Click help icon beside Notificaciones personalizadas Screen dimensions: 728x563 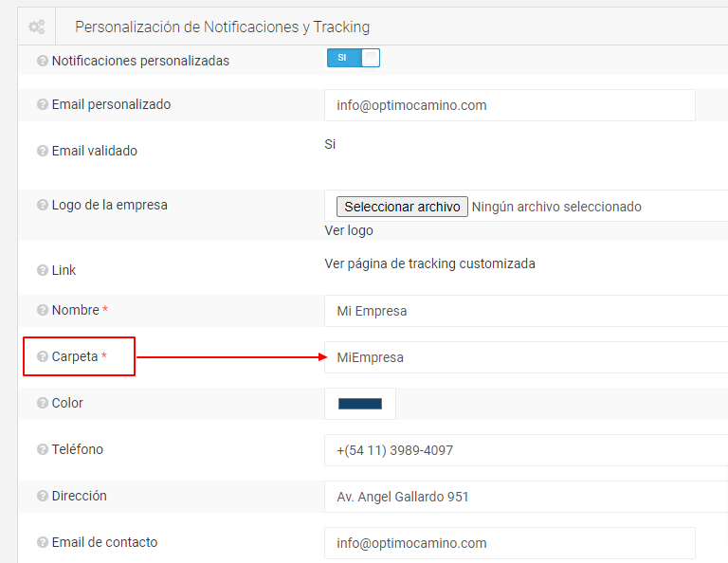click(43, 61)
